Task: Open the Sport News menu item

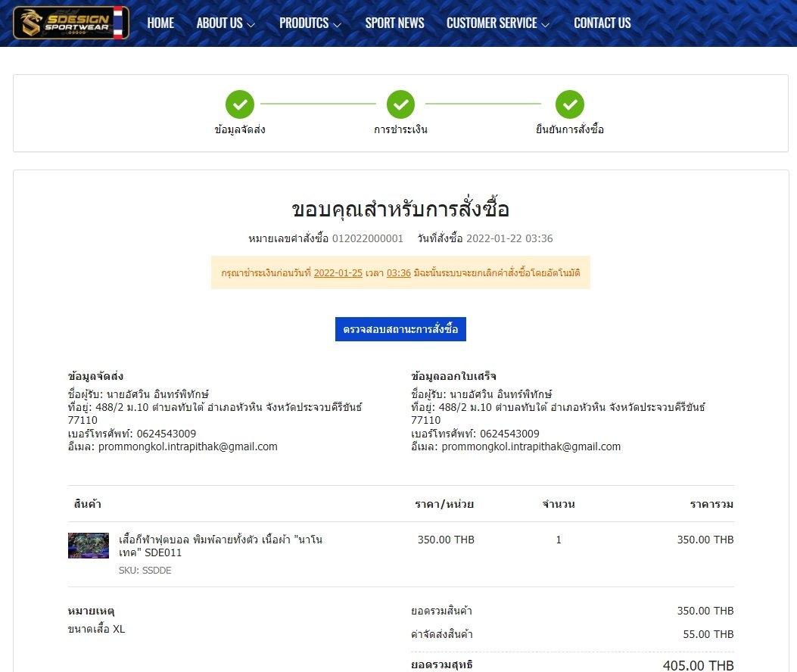Action: [x=394, y=23]
